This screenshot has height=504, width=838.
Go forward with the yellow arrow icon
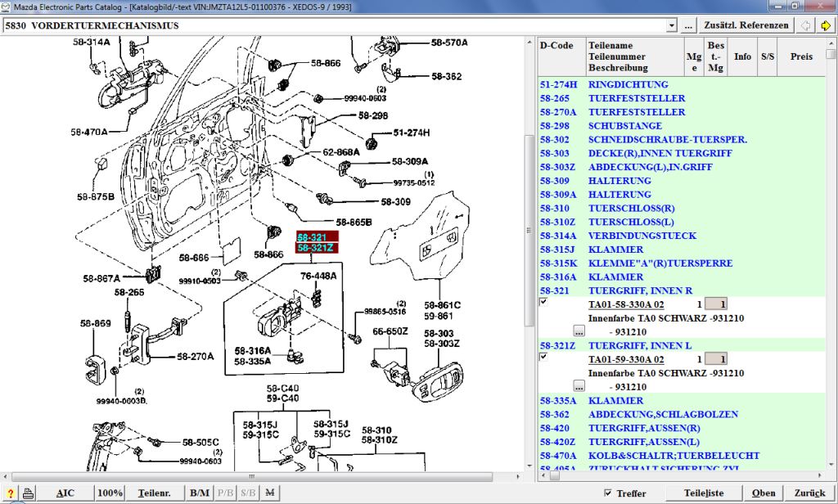[826, 25]
